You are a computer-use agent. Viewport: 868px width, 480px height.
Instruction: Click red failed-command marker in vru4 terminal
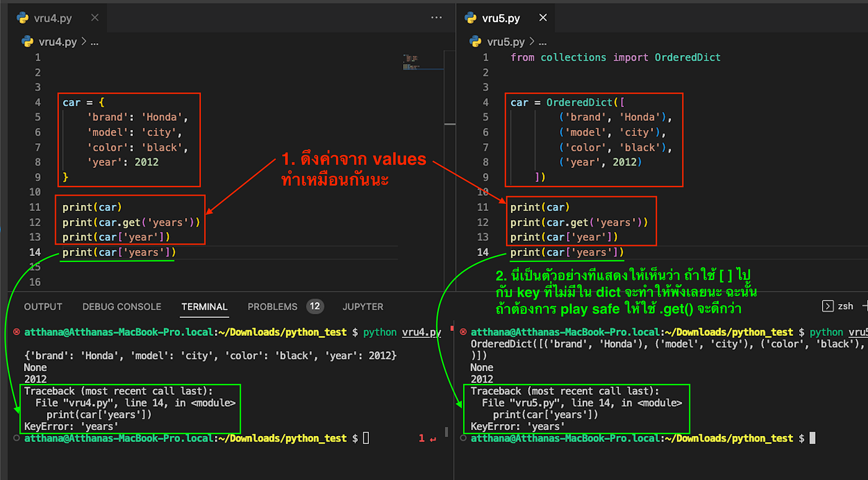point(17,332)
